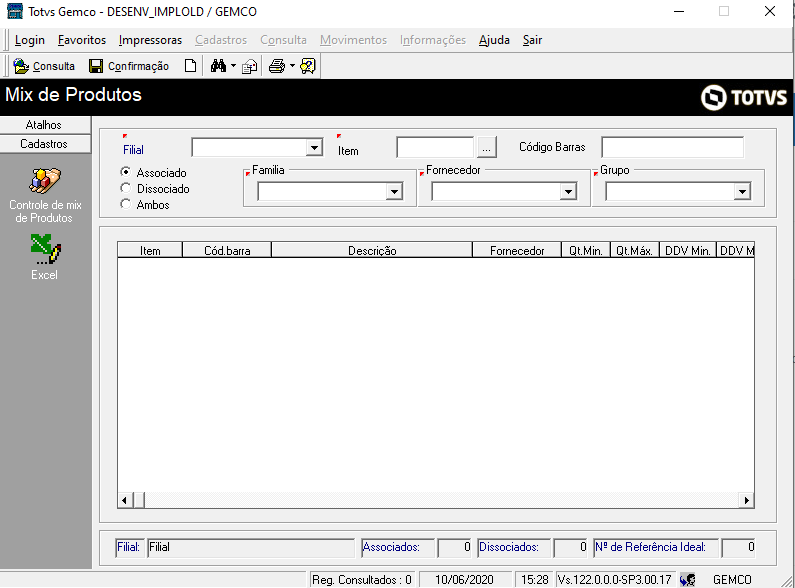This screenshot has height=588, width=795.
Task: Expand the printer dropdown arrow
Action: pyautogui.click(x=292, y=66)
